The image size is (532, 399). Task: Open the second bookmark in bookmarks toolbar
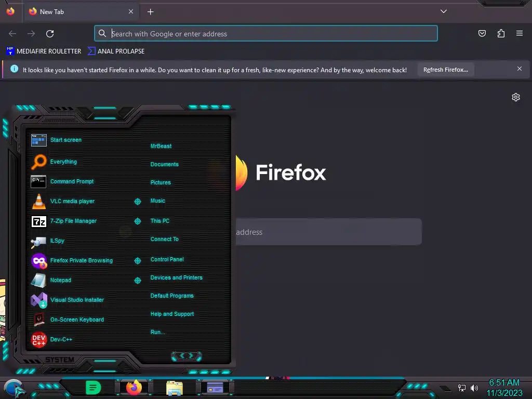pyautogui.click(x=116, y=51)
